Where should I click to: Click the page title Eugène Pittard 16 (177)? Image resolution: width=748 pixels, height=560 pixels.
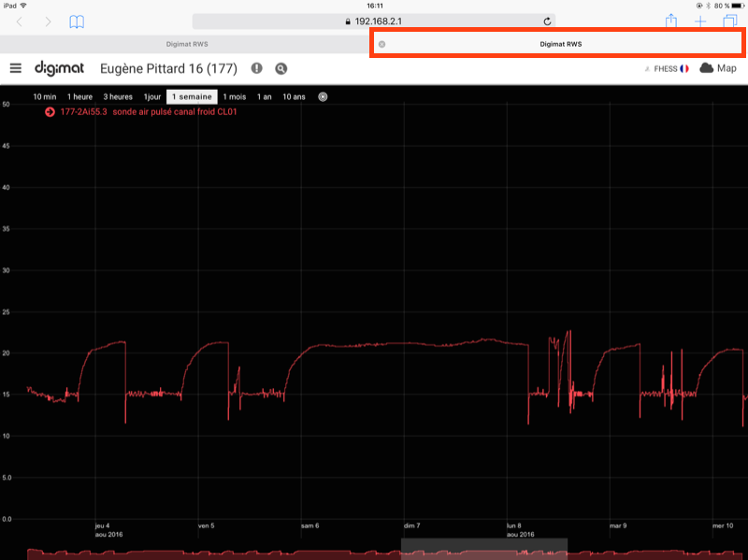tap(168, 68)
